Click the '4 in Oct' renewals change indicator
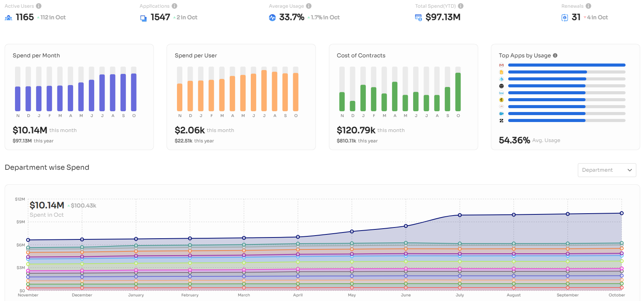 point(596,17)
